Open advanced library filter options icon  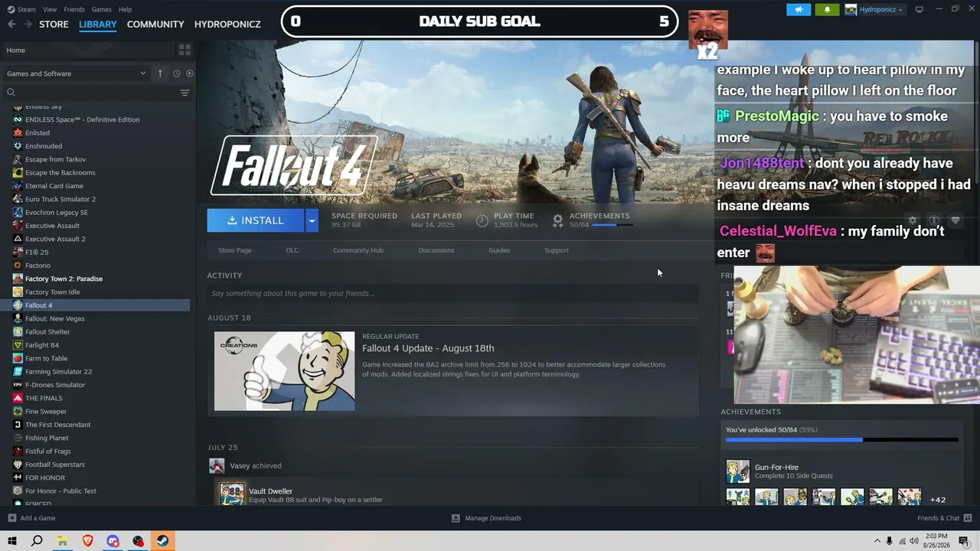point(185,93)
